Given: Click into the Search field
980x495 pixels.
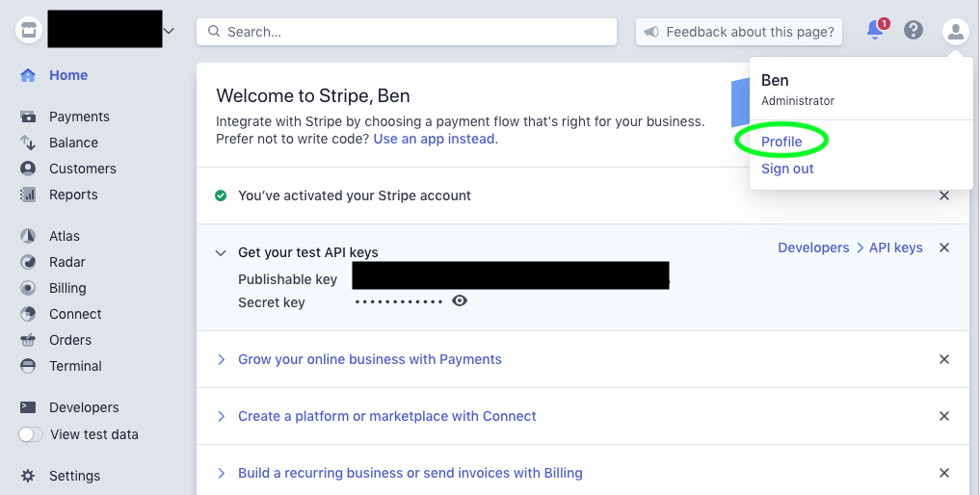Looking at the screenshot, I should coord(407,32).
